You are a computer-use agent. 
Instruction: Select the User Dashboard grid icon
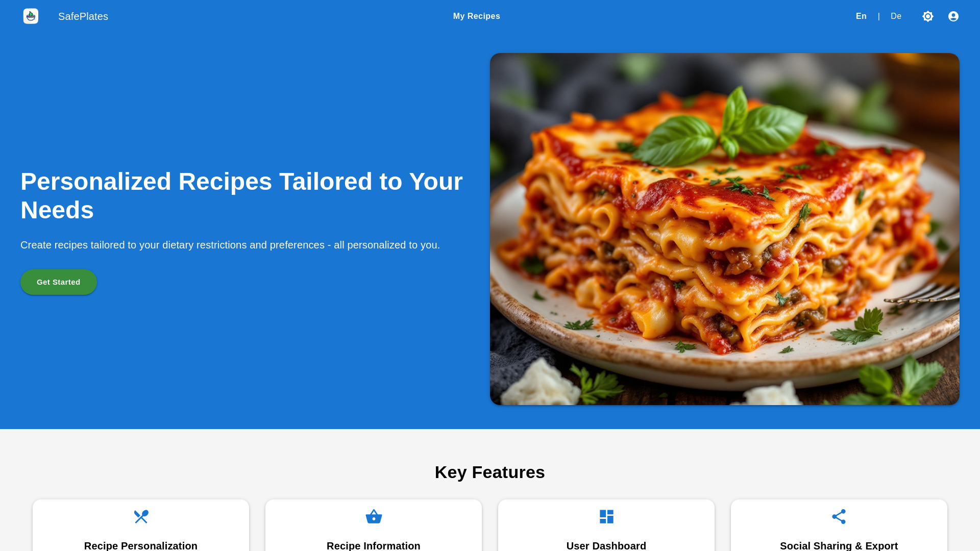(x=606, y=516)
